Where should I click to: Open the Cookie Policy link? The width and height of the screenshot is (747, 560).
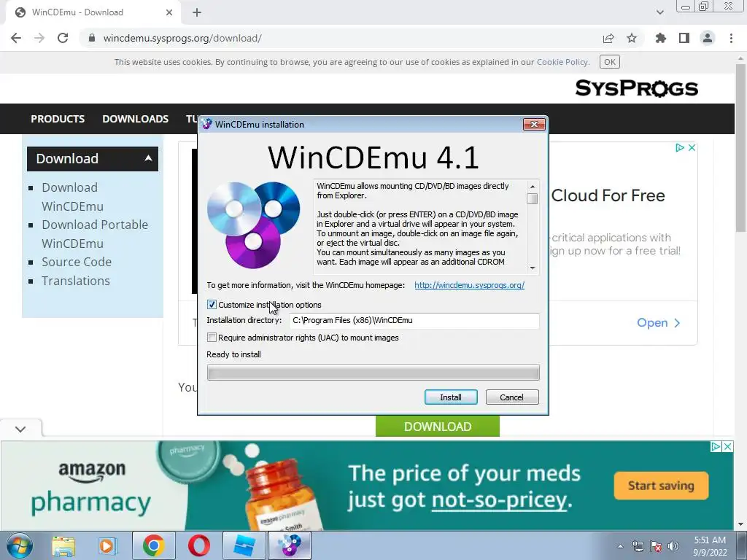(x=562, y=62)
